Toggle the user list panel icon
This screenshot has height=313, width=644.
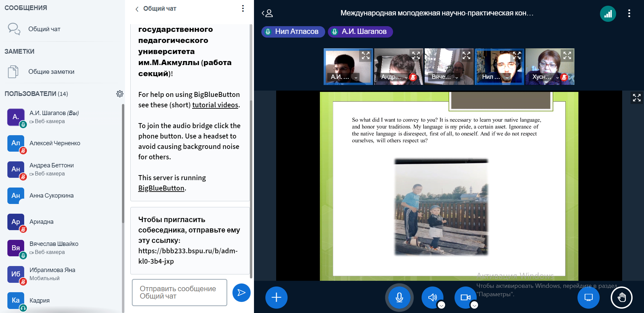coord(267,13)
